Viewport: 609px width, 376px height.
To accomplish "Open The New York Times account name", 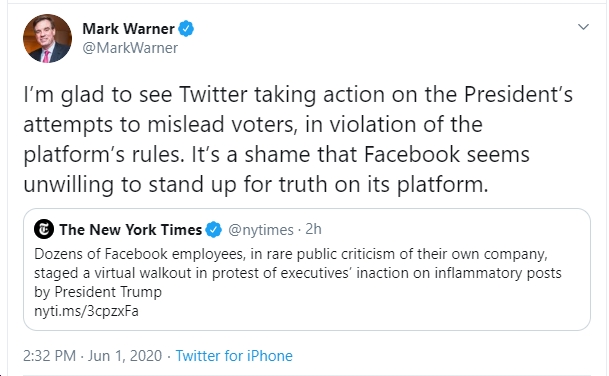I will pos(130,230).
